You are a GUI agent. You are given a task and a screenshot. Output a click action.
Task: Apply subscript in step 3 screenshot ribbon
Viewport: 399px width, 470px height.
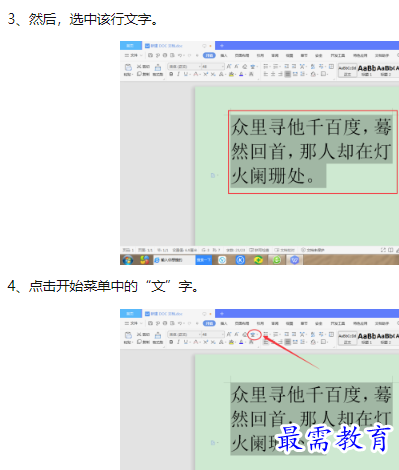pos(213,74)
